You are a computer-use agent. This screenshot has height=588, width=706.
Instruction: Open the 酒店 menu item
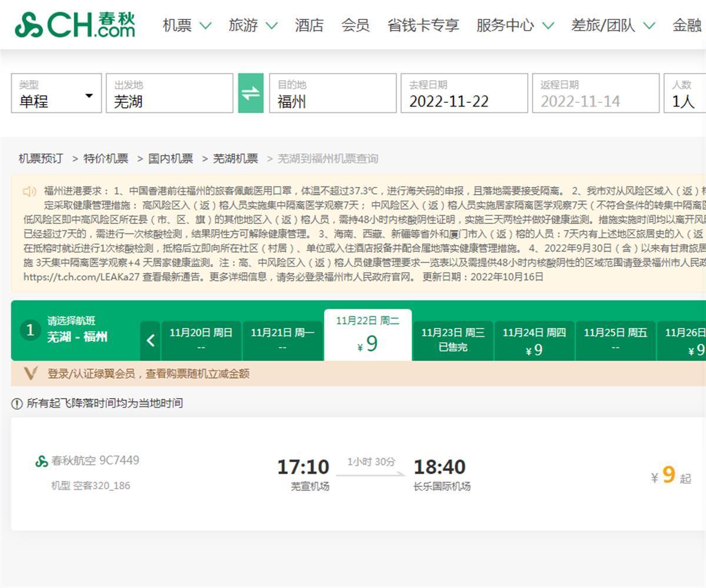pyautogui.click(x=309, y=25)
